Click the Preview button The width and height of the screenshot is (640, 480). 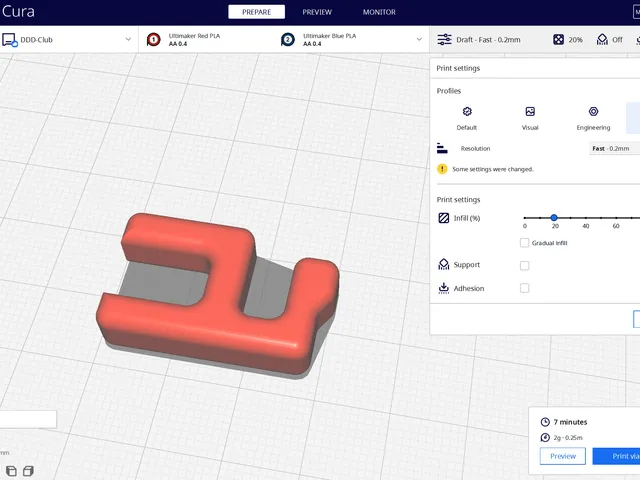tap(563, 456)
